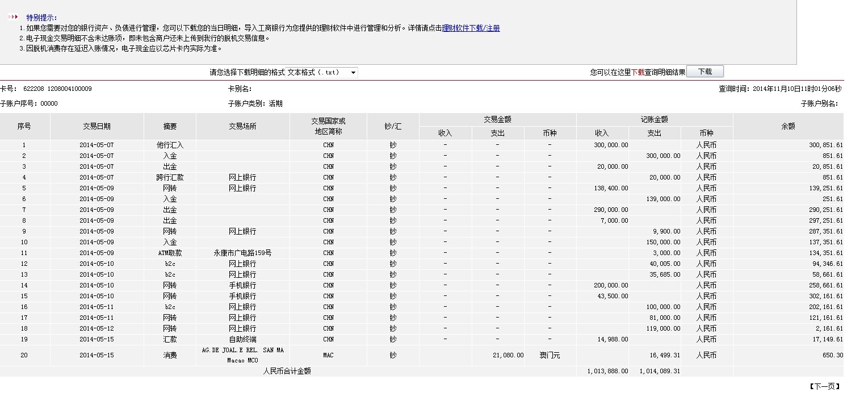Click the arrow icon beside 特别提示
The height and width of the screenshot is (413, 868).
[13, 17]
